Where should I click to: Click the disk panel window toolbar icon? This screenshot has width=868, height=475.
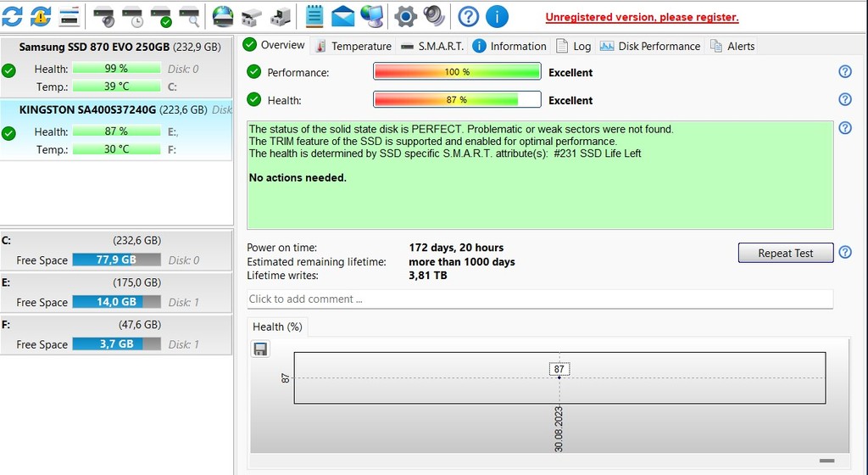tap(70, 16)
